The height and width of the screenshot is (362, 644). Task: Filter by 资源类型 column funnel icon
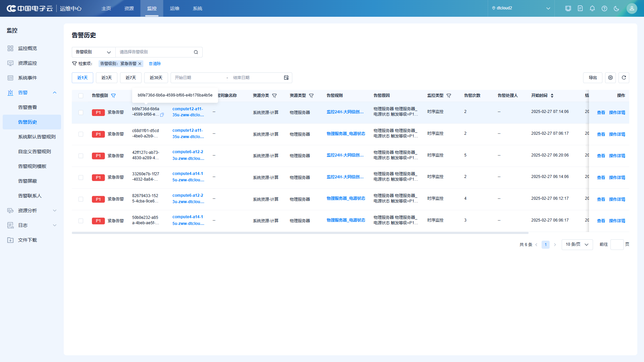(x=311, y=96)
